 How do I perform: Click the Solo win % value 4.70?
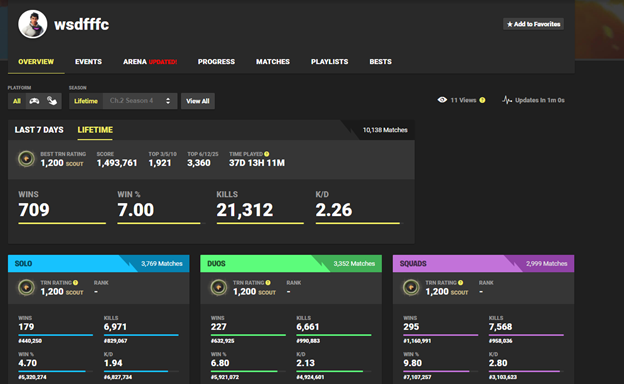pyautogui.click(x=27, y=363)
